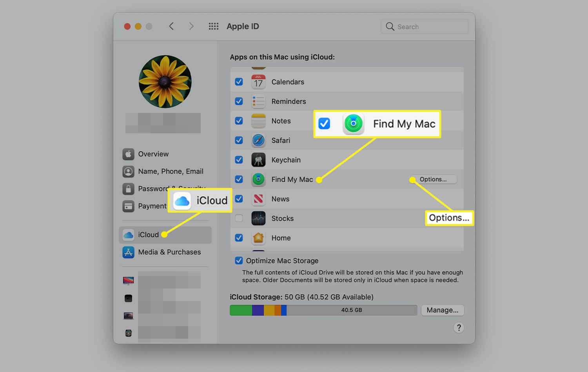Click the News app icon
Image resolution: width=588 pixels, height=372 pixels.
[x=258, y=199]
